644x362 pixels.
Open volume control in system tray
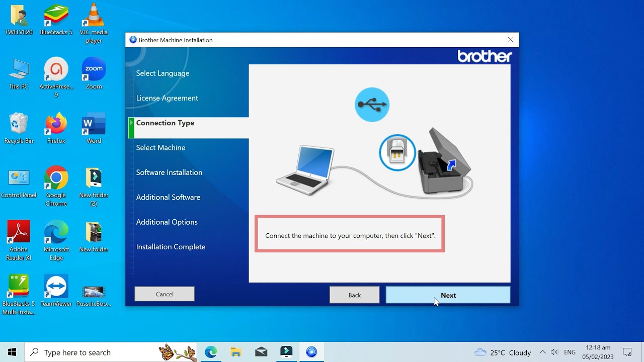tap(554, 352)
